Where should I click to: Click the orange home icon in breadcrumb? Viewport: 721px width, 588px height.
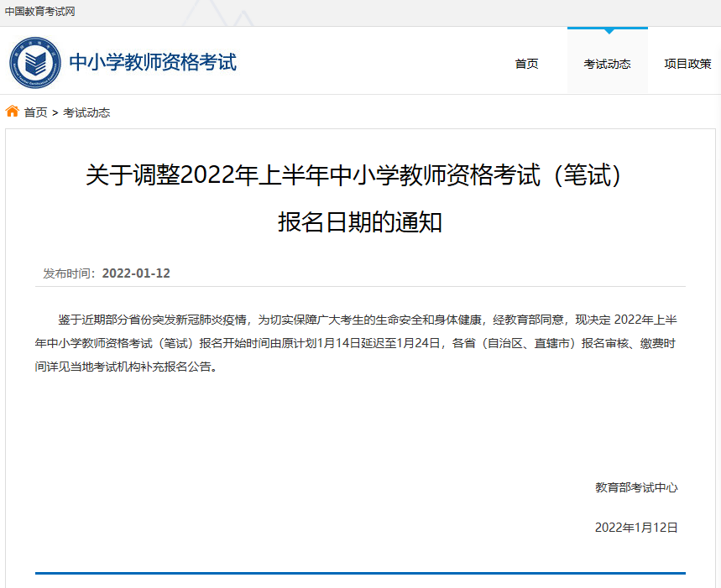(x=13, y=112)
